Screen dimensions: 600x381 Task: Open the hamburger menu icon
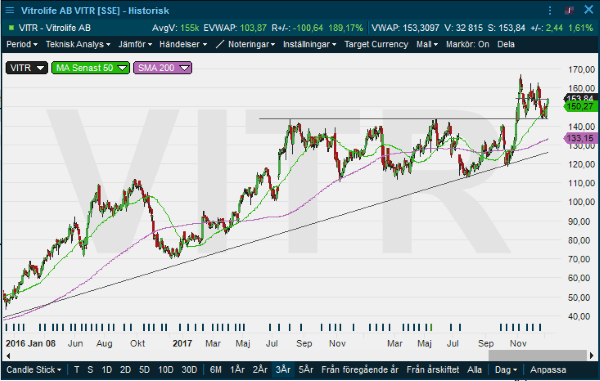[x=10, y=10]
